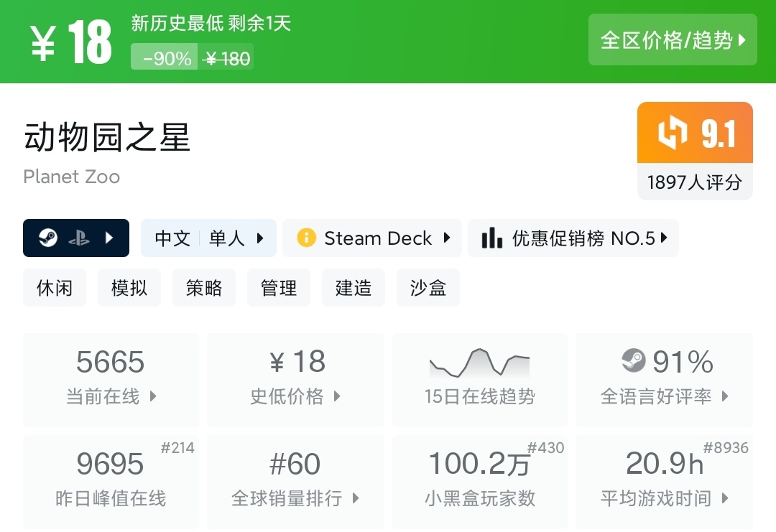
Task: Open 史低价格 ¥18 history
Action: pyautogui.click(x=295, y=379)
